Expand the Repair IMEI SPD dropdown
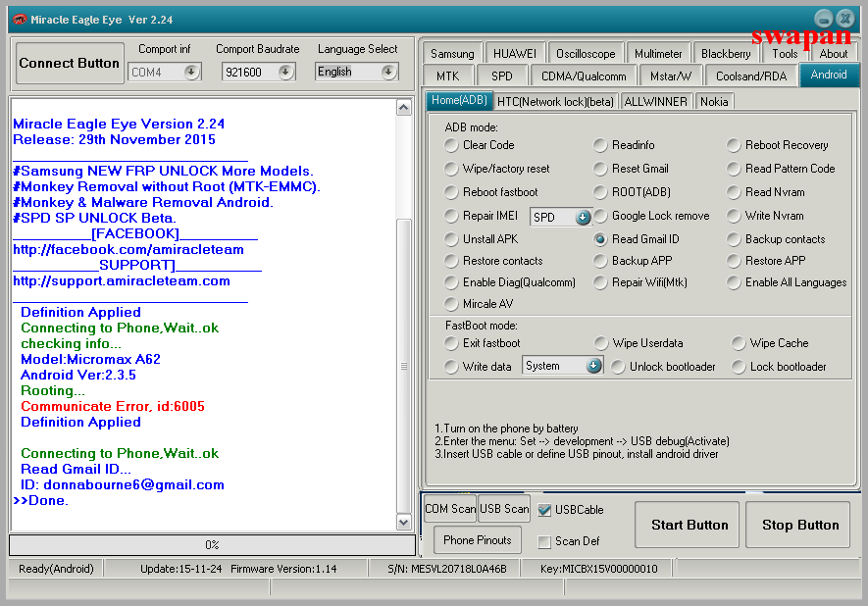 (x=583, y=217)
